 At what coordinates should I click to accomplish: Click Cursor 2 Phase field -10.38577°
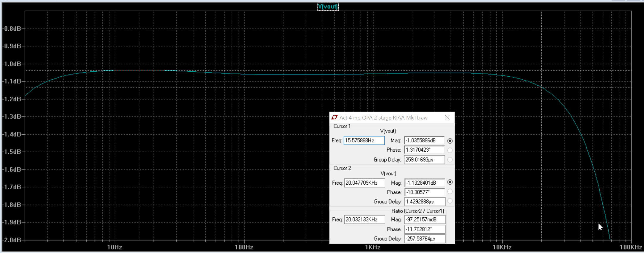[425, 192]
